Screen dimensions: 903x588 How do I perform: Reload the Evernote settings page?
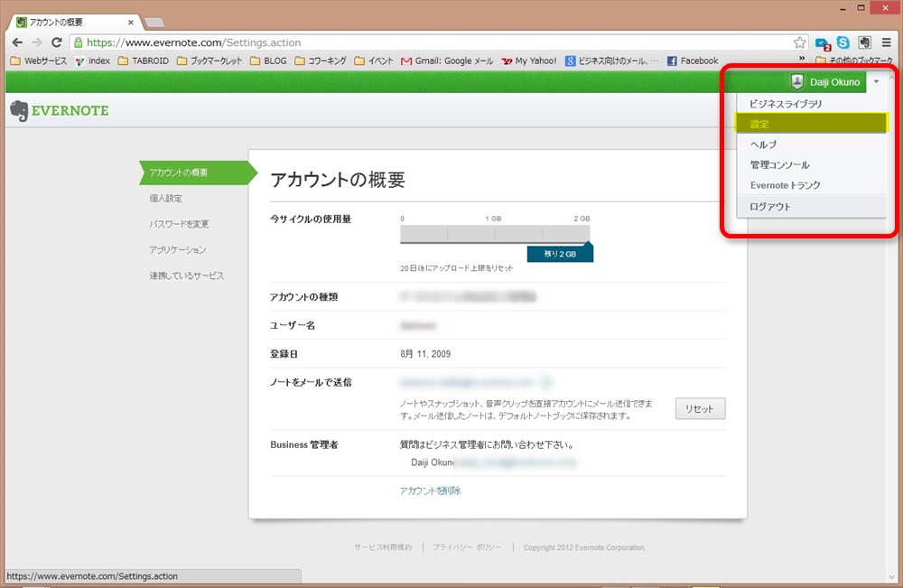tap(56, 42)
